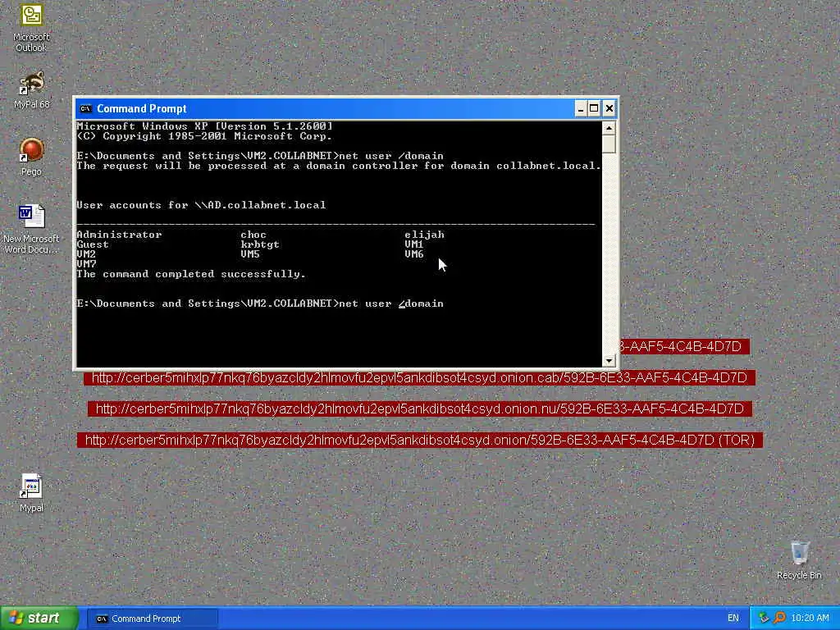Click 'Guest' in the user list
The height and width of the screenshot is (630, 840).
(93, 244)
